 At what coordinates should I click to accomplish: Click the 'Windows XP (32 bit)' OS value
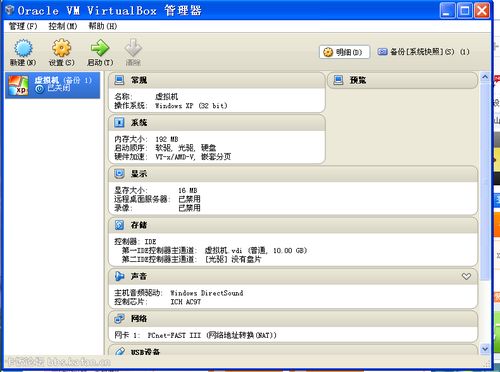(191, 106)
